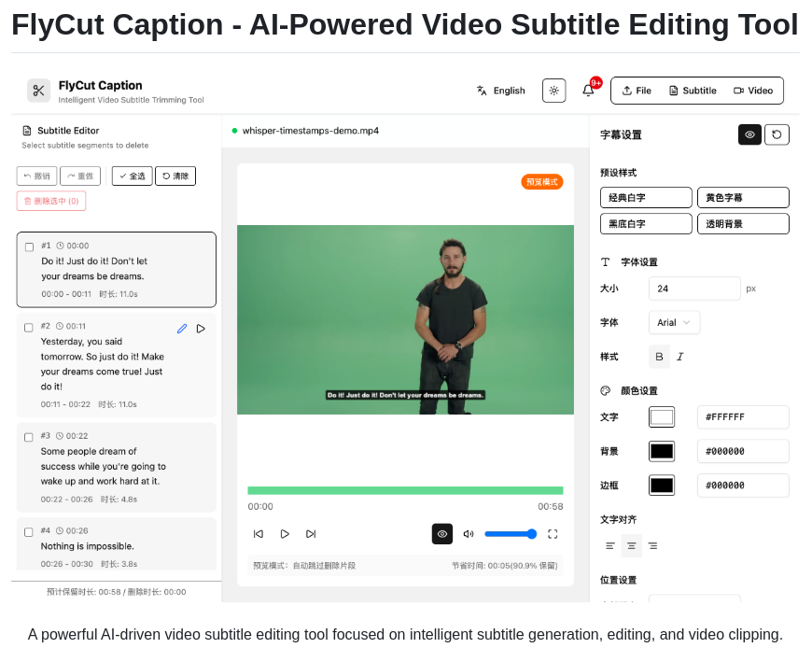The width and height of the screenshot is (812, 648).
Task: Toggle the theme using the sun icon
Action: 553,90
